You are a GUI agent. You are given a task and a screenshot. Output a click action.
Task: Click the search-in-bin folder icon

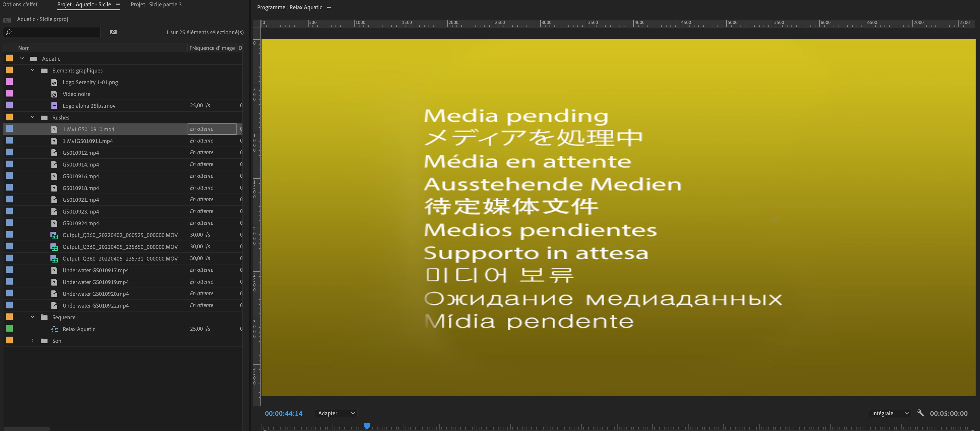click(x=113, y=32)
